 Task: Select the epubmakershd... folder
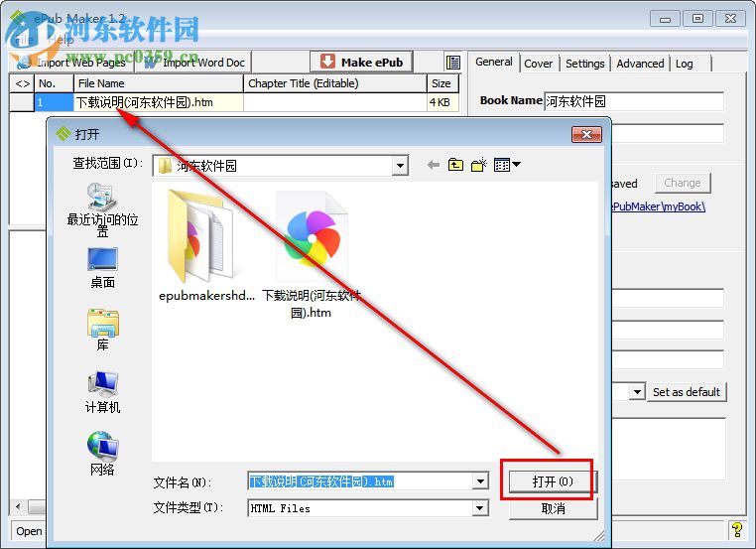point(206,246)
